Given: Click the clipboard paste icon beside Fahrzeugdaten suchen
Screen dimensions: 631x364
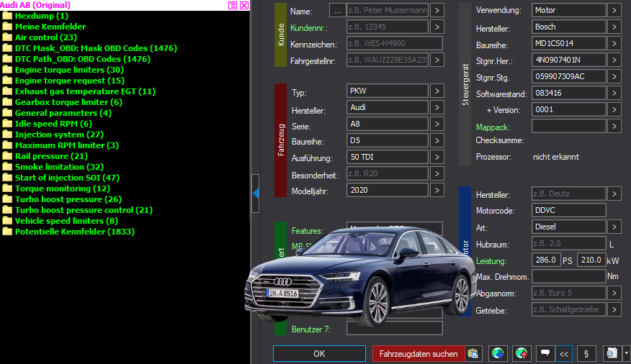Looking at the screenshot, I should pos(473,353).
